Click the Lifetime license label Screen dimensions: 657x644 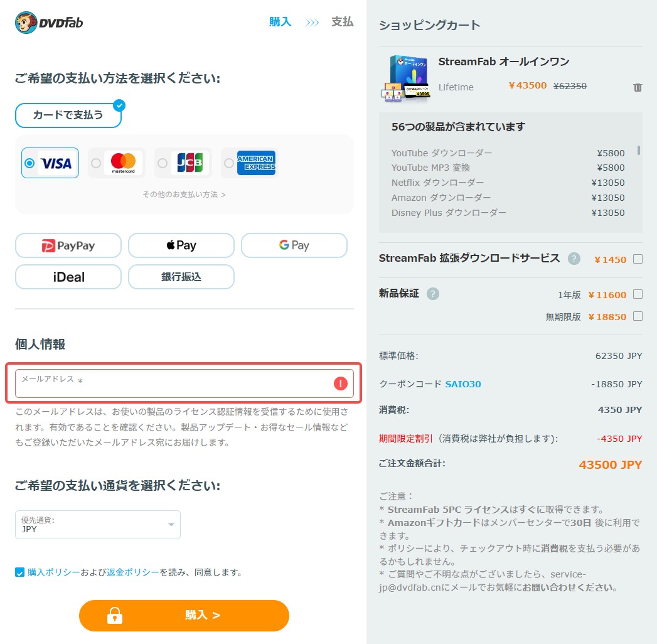pos(456,87)
